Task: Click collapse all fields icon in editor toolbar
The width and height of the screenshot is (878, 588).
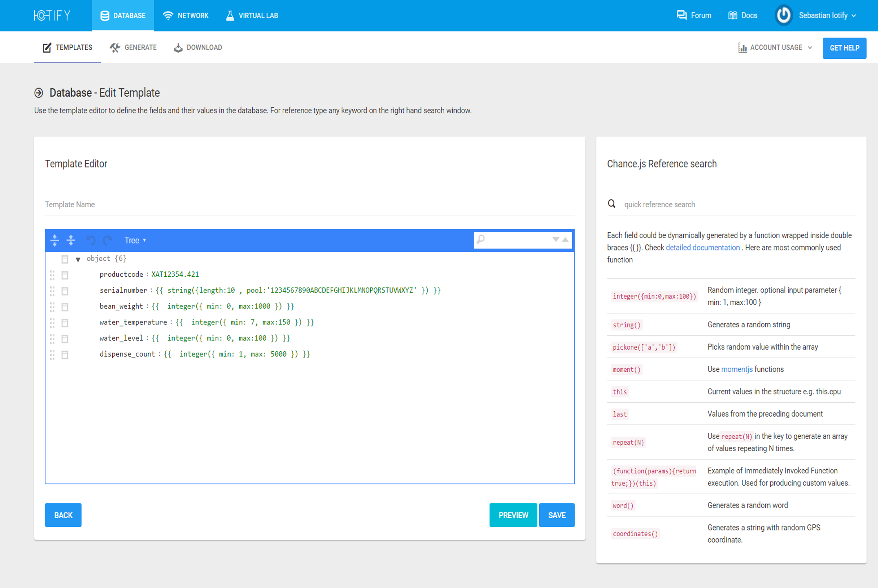Action: coord(71,240)
